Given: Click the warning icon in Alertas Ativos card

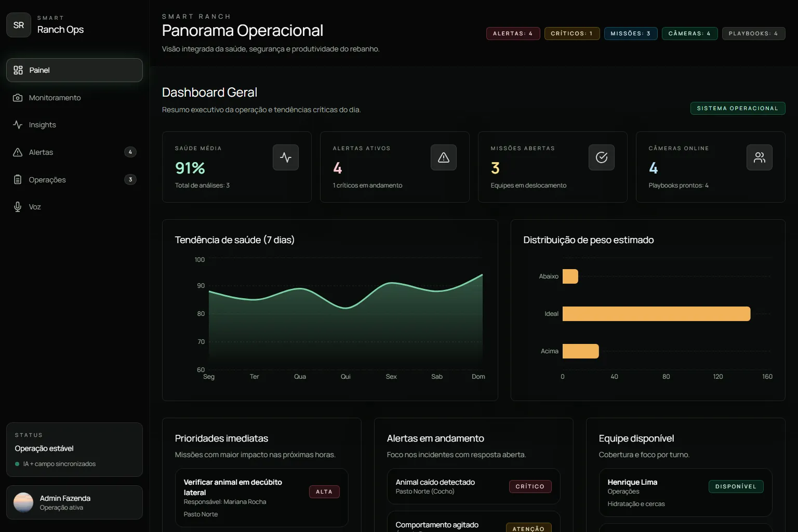Looking at the screenshot, I should 444,157.
